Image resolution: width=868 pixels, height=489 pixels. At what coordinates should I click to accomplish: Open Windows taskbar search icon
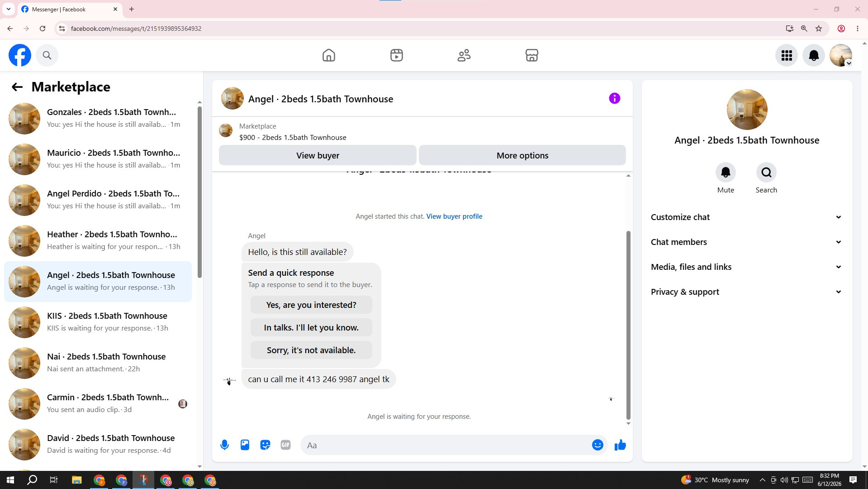pos(32,480)
